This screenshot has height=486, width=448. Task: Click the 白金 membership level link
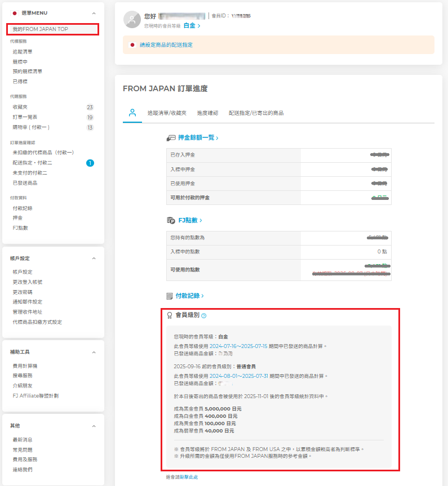coord(192,26)
